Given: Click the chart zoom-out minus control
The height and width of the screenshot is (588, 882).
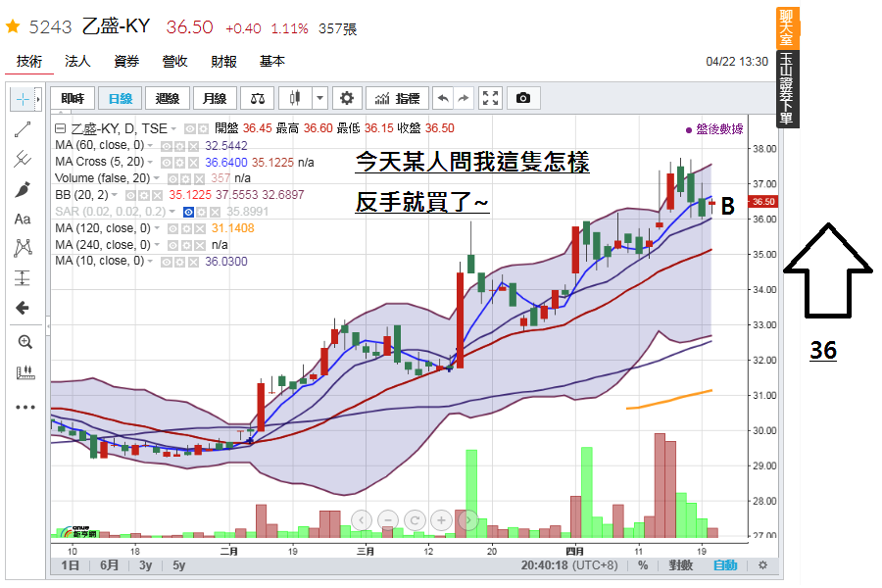Looking at the screenshot, I should (x=388, y=520).
